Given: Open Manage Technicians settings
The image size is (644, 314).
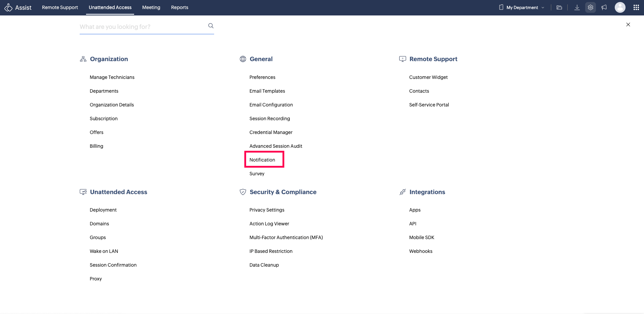Looking at the screenshot, I should click(112, 77).
